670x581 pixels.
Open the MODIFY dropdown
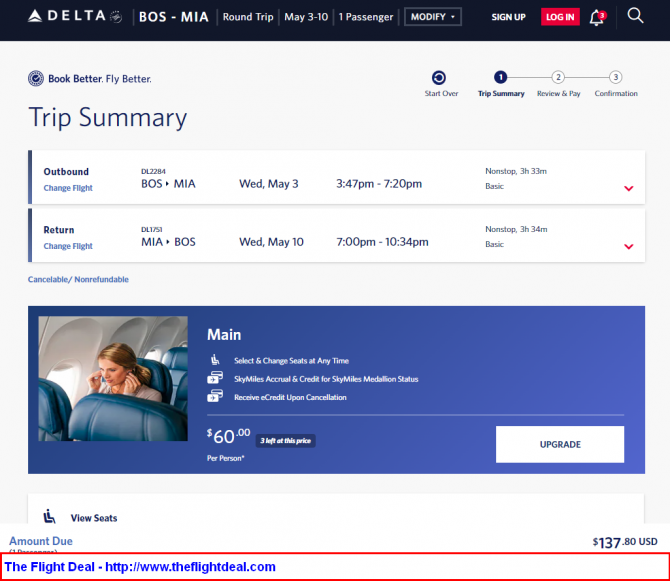[x=432, y=17]
